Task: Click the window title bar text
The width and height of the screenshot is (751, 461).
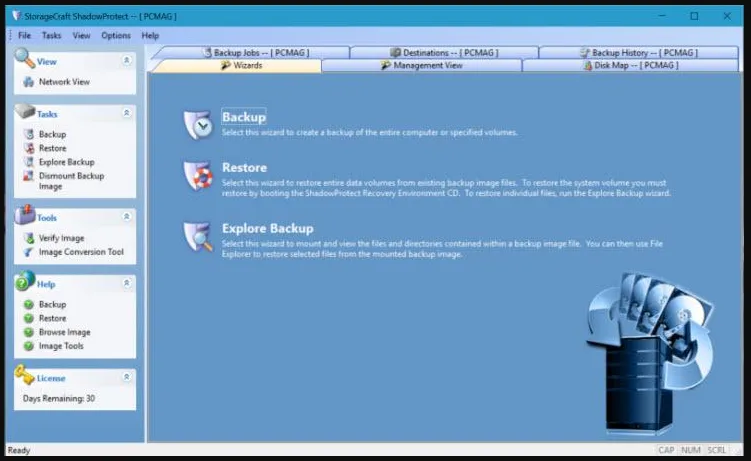Action: [x=101, y=16]
